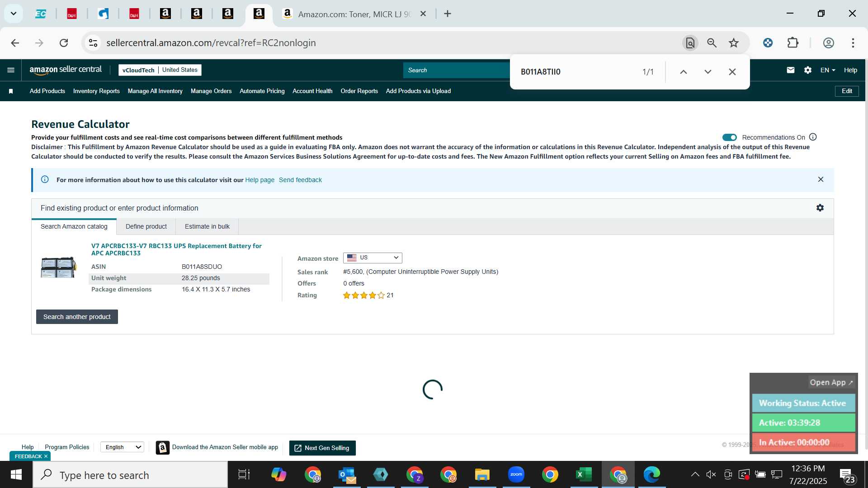The height and width of the screenshot is (488, 868).
Task: Click the Amazon Seller Central logo
Action: point(66,70)
